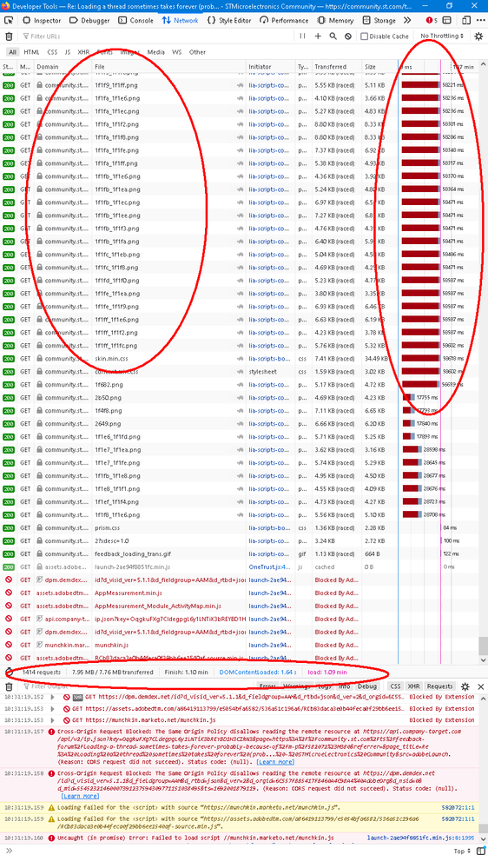Filter requests by Other type
Image resolution: width=488 pixels, height=868 pixels.
pos(197,52)
